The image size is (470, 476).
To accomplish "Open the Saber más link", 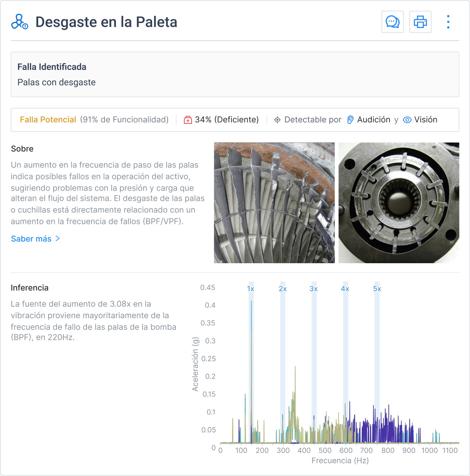I will click(x=31, y=239).
